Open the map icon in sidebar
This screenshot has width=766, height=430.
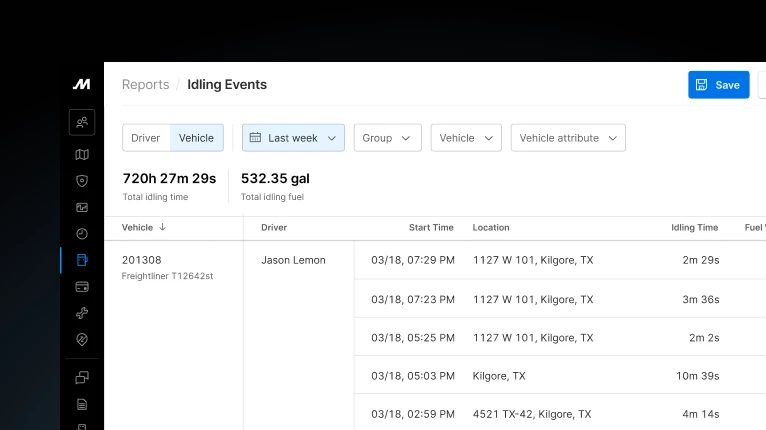pyautogui.click(x=82, y=155)
